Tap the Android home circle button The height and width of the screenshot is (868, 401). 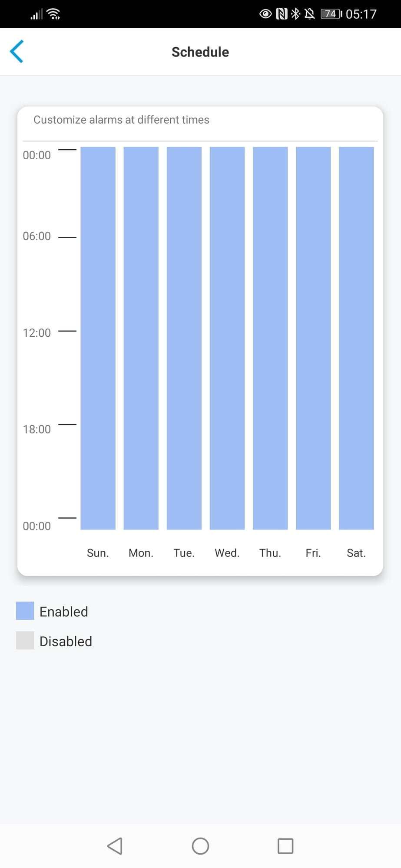tap(200, 846)
